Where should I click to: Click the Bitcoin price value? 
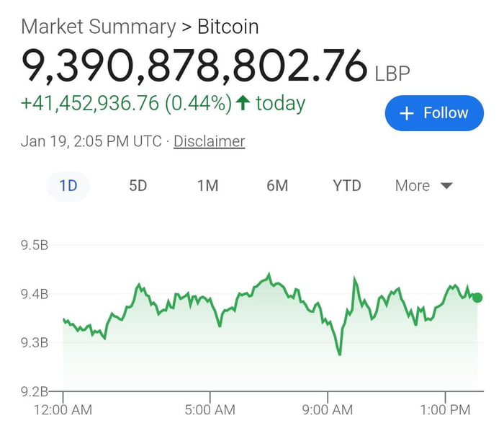pyautogui.click(x=194, y=66)
